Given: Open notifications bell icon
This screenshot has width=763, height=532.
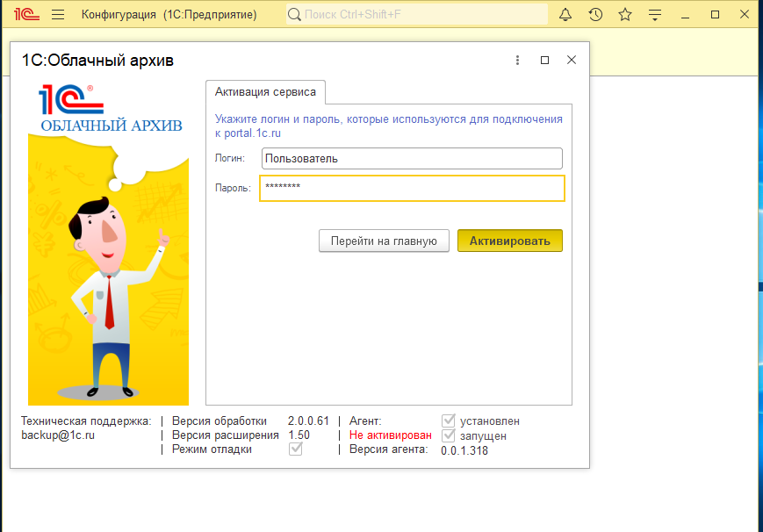Looking at the screenshot, I should click(x=565, y=15).
